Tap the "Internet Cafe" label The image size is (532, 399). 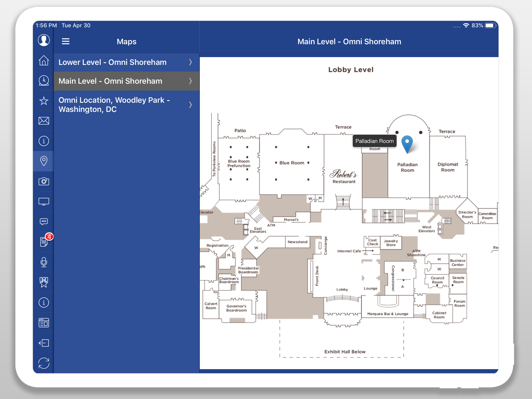pos(349,251)
